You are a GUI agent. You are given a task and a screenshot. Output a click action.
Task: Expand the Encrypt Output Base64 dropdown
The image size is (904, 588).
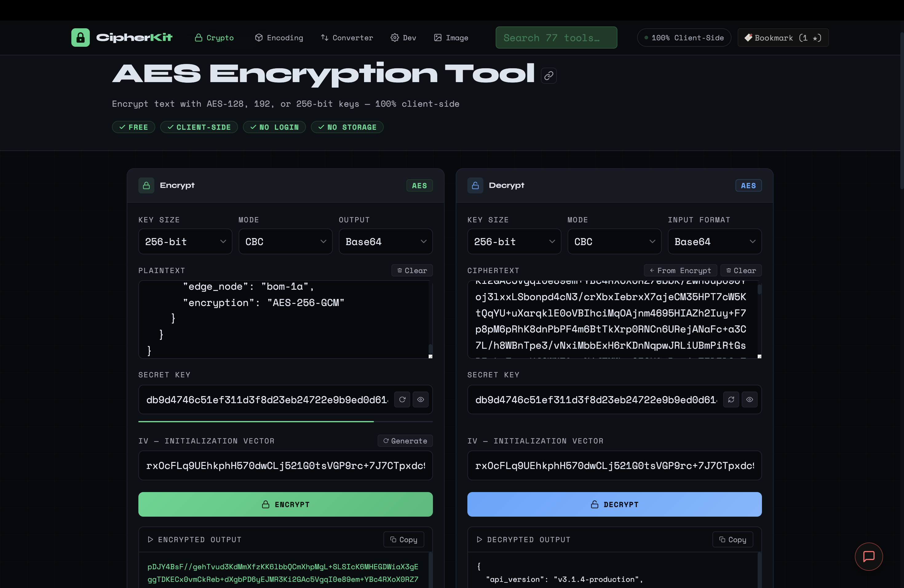385,242
